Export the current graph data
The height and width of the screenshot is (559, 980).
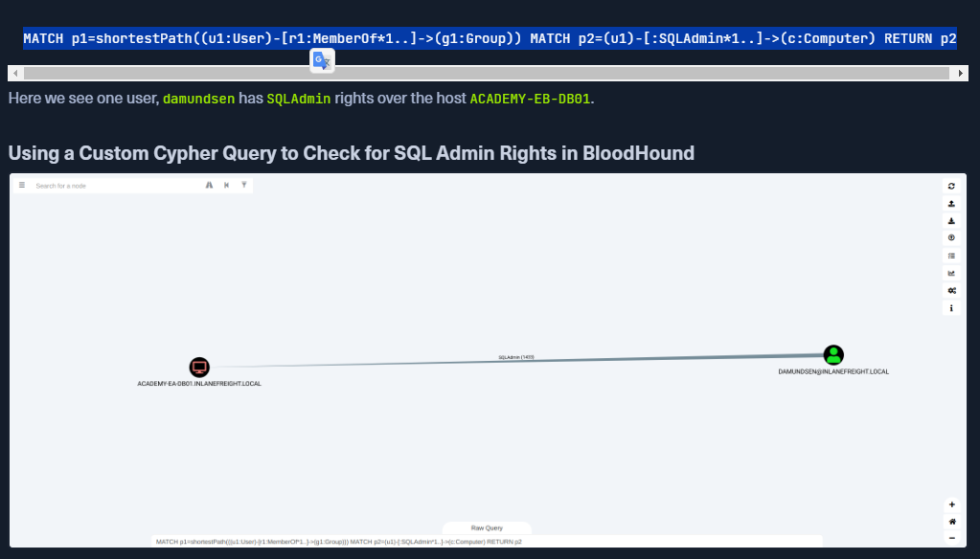[951, 203]
